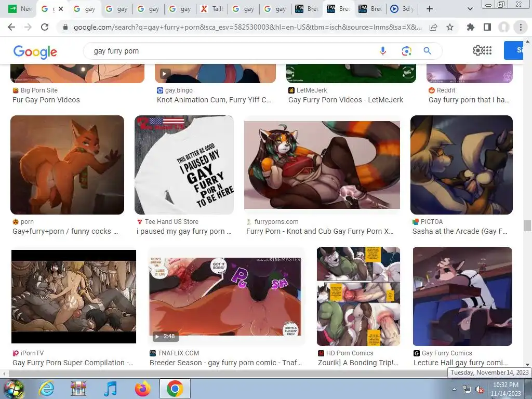This screenshot has height=399, width=532.
Task: Switch to the '3d y' tab
Action: point(402,9)
